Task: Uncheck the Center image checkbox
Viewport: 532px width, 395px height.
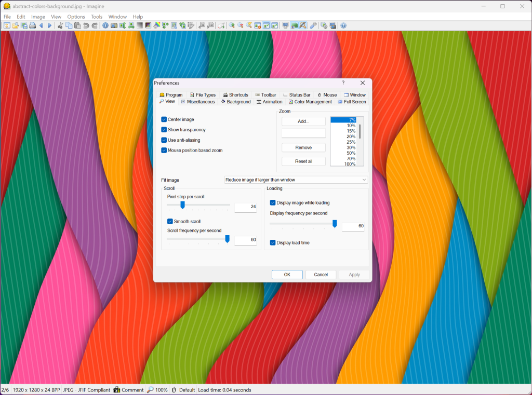Action: click(164, 119)
